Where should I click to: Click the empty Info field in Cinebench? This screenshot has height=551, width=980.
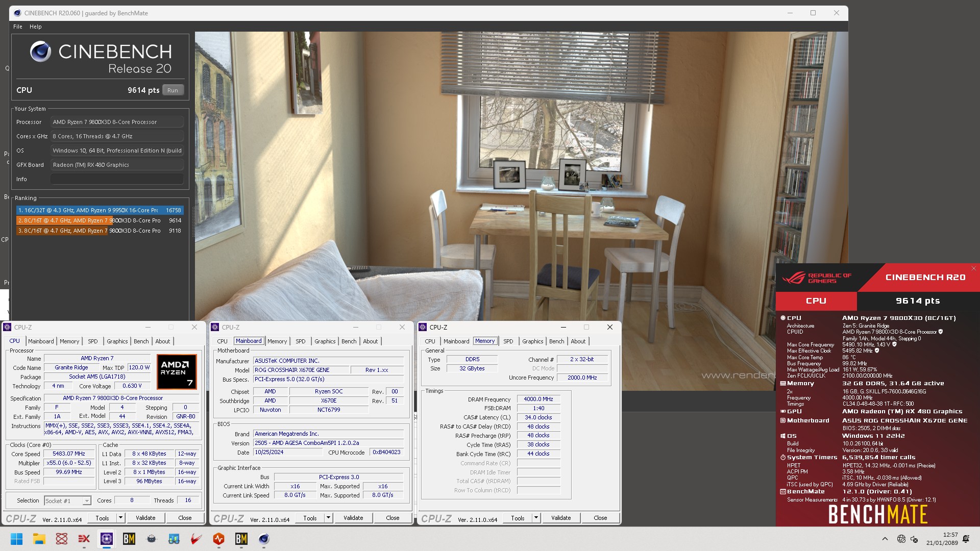coord(117,179)
